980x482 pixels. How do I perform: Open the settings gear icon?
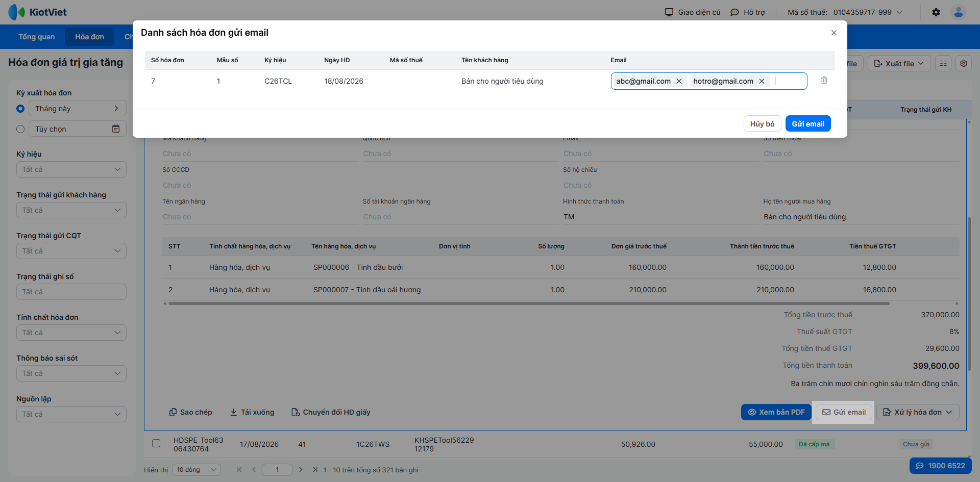(x=936, y=12)
